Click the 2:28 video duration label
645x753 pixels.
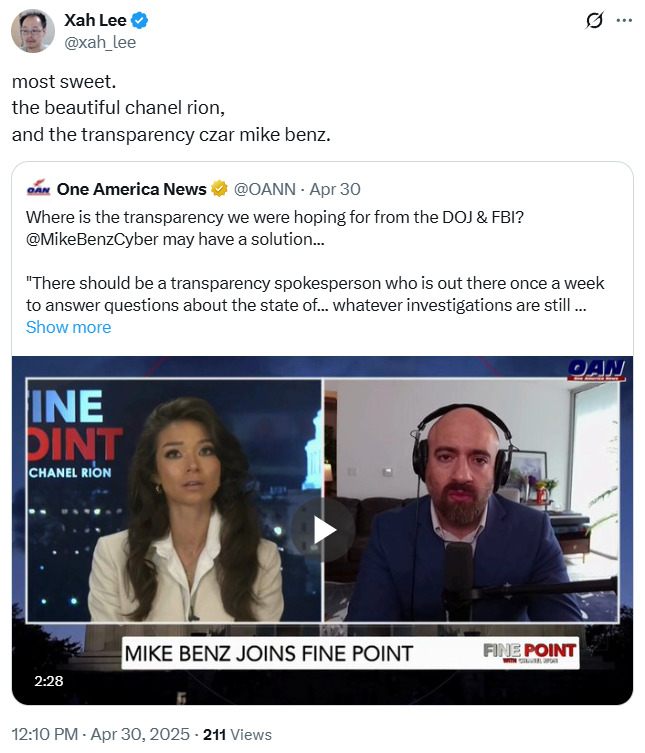[x=49, y=681]
